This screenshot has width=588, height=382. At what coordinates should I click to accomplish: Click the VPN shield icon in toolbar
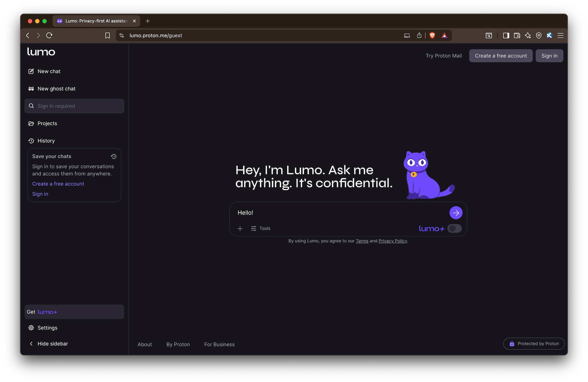[x=539, y=36]
